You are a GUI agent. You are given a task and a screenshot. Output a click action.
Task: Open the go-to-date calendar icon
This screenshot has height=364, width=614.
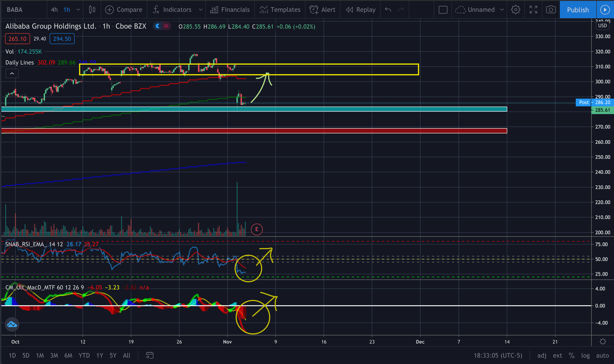(150, 355)
